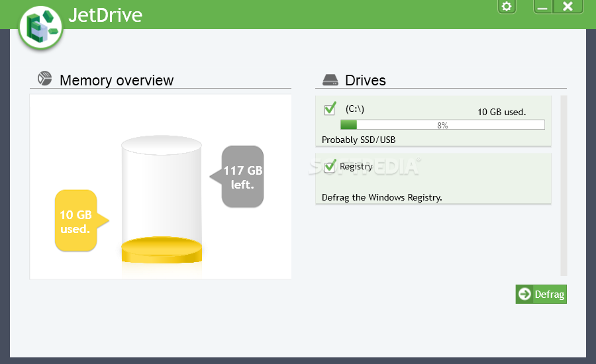Click the Drives hard disk icon
This screenshot has height=364, width=596.
(330, 80)
